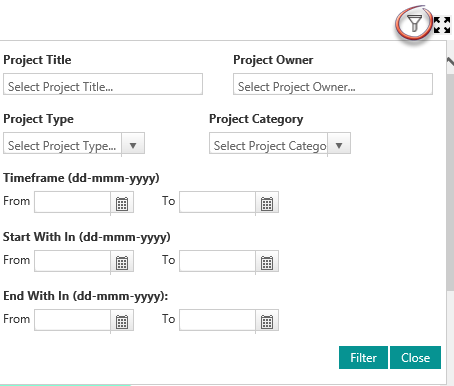Apply filters with the Filter button
454x386 pixels.
coord(363,358)
